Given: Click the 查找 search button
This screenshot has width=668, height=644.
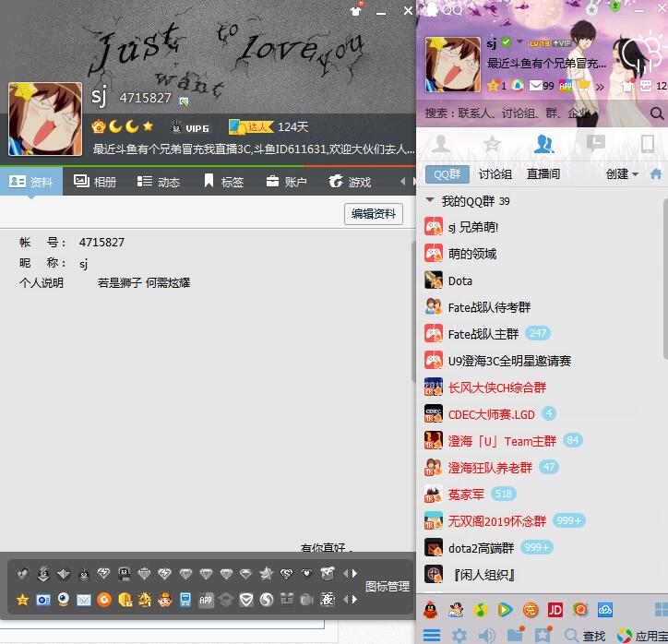Looking at the screenshot, I should coord(585,636).
